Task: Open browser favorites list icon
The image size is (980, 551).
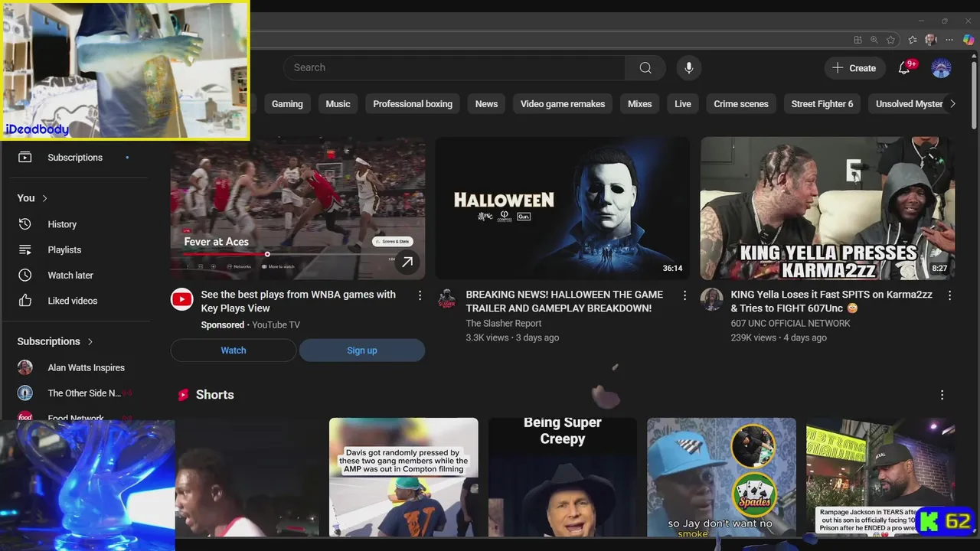Action: pos(913,40)
